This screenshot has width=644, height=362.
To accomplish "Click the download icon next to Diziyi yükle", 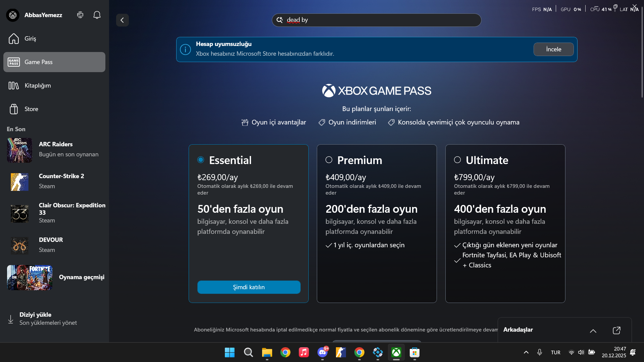I will click(11, 319).
